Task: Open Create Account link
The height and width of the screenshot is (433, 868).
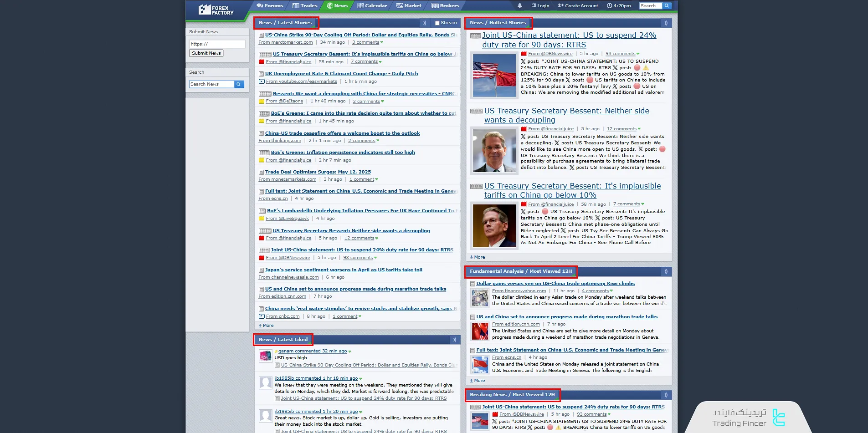Action: [x=578, y=6]
